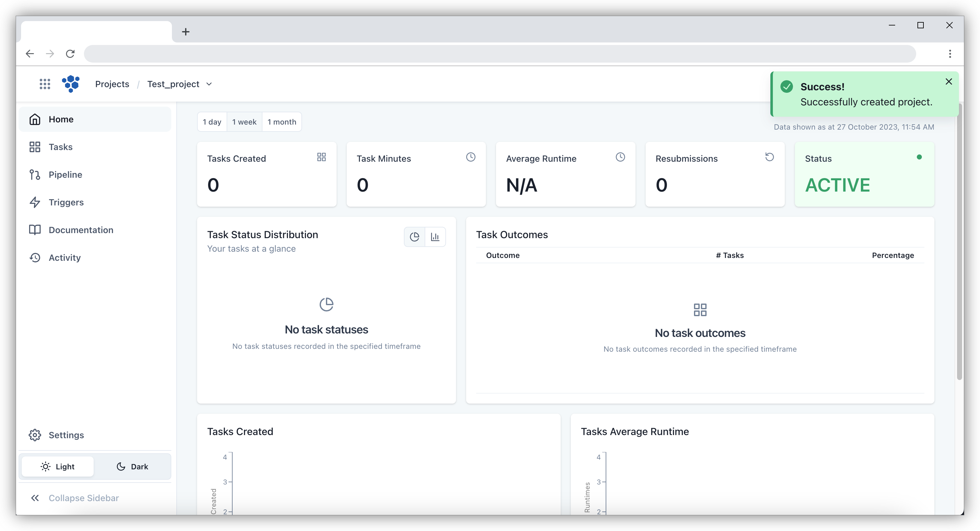Image resolution: width=980 pixels, height=531 pixels.
Task: Dismiss the Success notification
Action: pos(949,81)
